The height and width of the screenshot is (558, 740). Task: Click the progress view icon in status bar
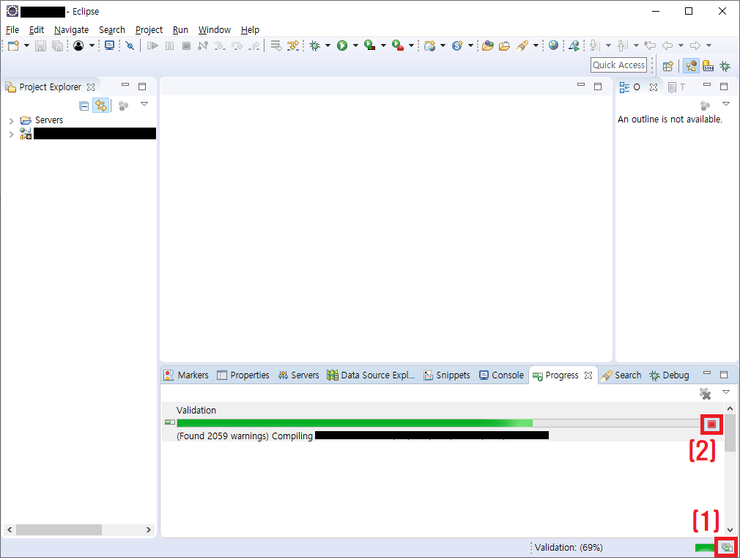(x=726, y=547)
